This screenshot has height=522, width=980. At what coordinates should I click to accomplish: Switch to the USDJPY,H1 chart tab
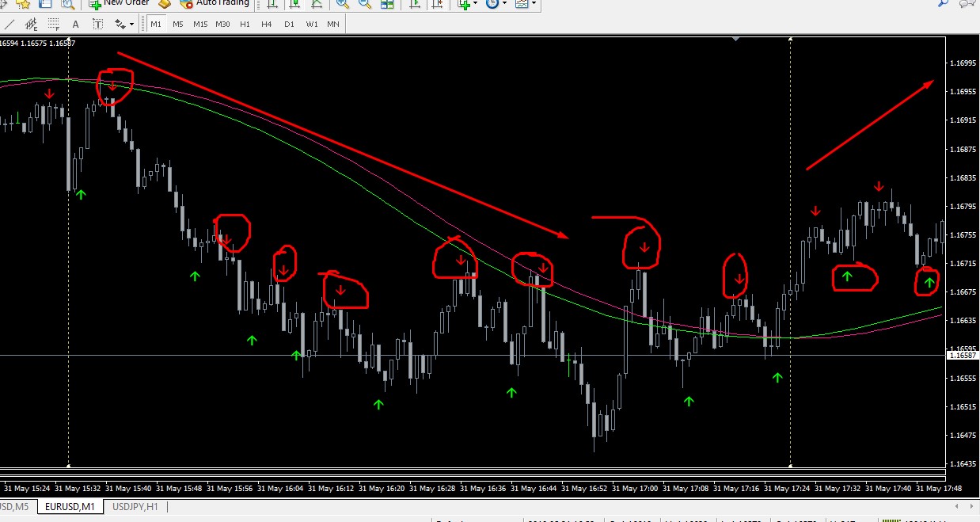click(135, 506)
